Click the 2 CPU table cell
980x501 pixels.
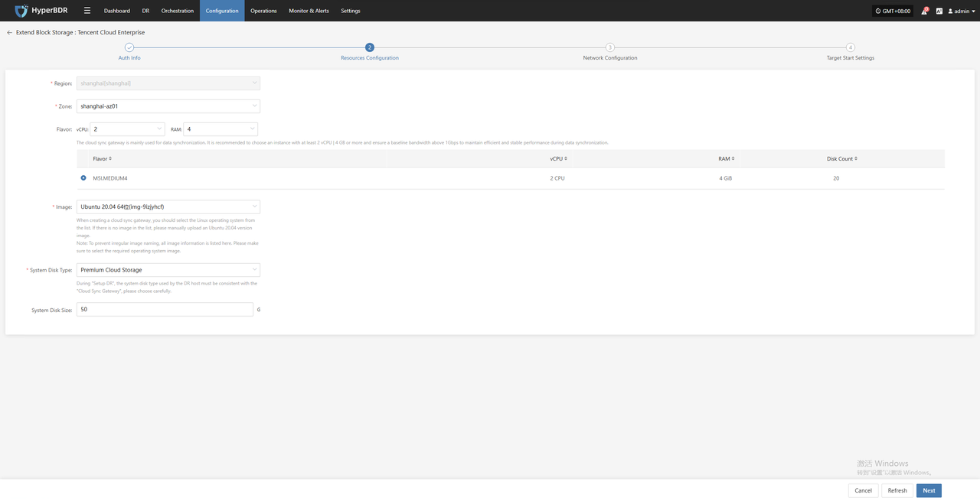tap(557, 178)
